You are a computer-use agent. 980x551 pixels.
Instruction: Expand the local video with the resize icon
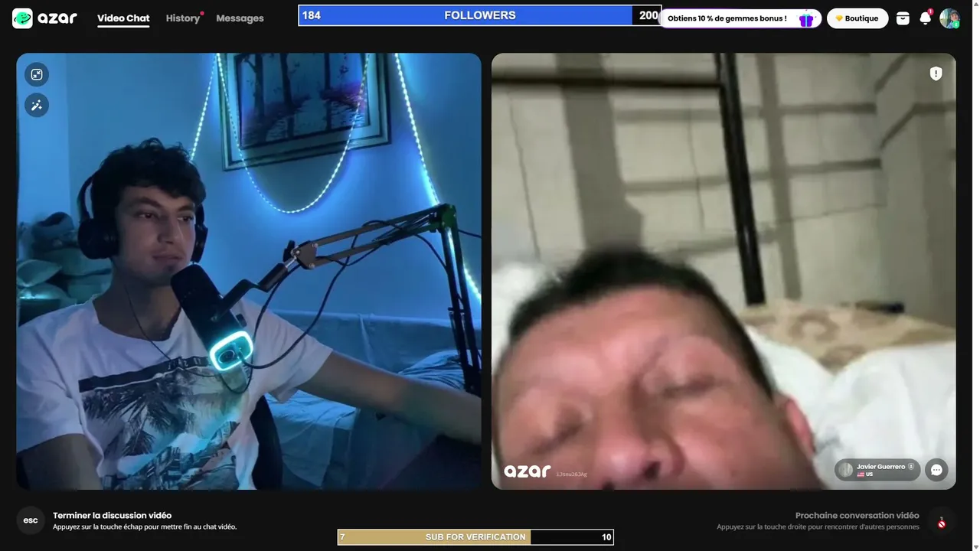tap(37, 74)
